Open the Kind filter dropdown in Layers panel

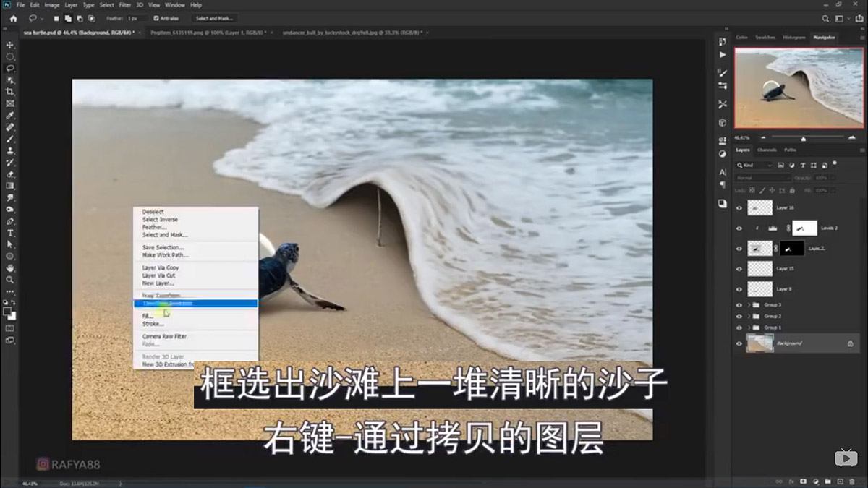tap(752, 165)
